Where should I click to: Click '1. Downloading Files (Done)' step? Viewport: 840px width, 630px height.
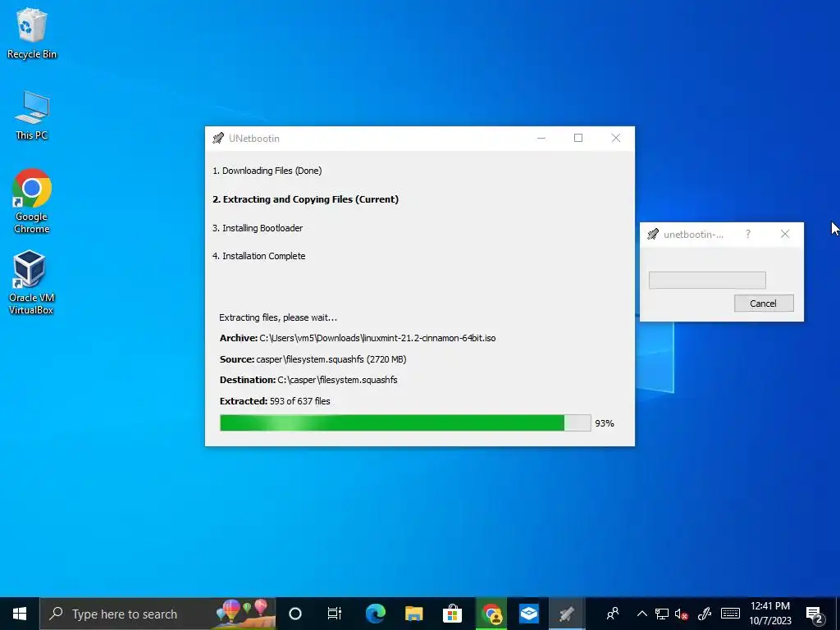(x=267, y=171)
